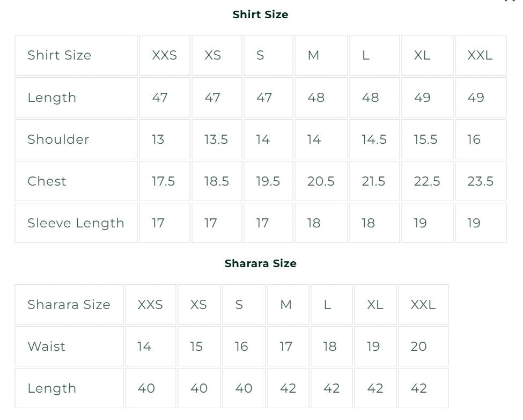Select the Sharara Size row label cell
The image size is (523, 420).
[69, 304]
